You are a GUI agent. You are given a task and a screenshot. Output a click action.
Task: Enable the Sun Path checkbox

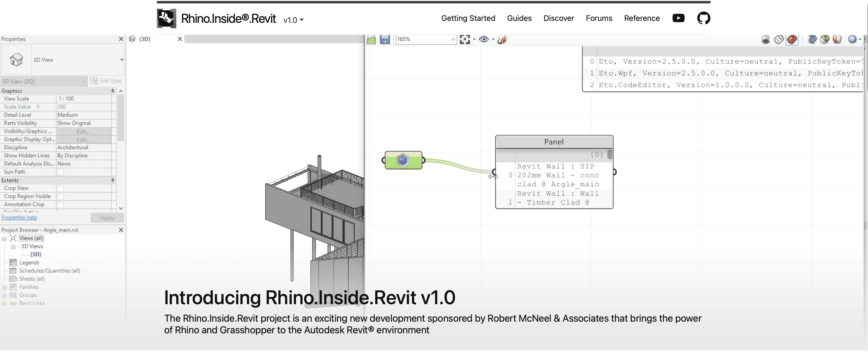coord(61,172)
